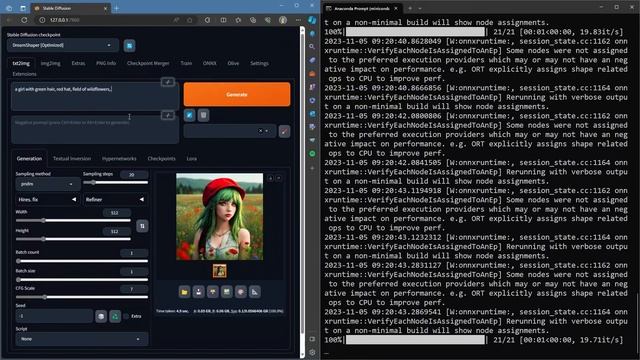Click the send to extras palette icon
Viewport: 640px width, 360px height.
click(241, 292)
